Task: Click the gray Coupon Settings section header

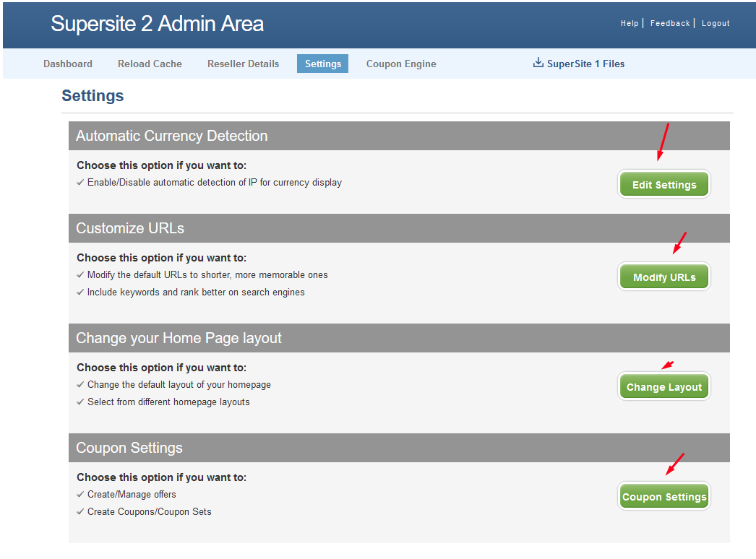Action: 399,448
